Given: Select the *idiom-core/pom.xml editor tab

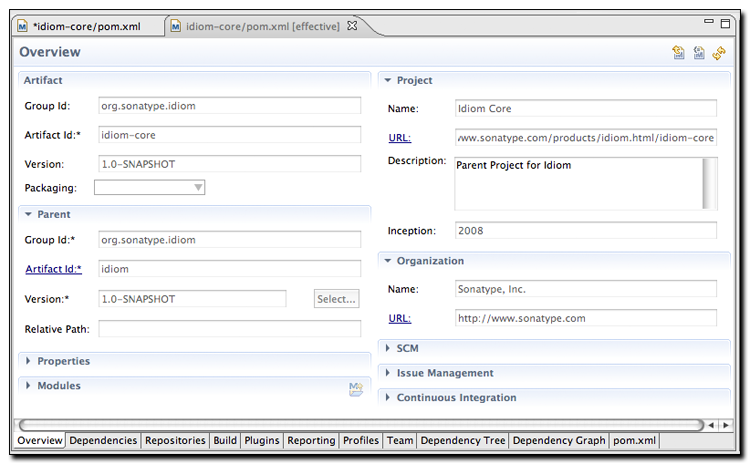Looking at the screenshot, I should 85,25.
